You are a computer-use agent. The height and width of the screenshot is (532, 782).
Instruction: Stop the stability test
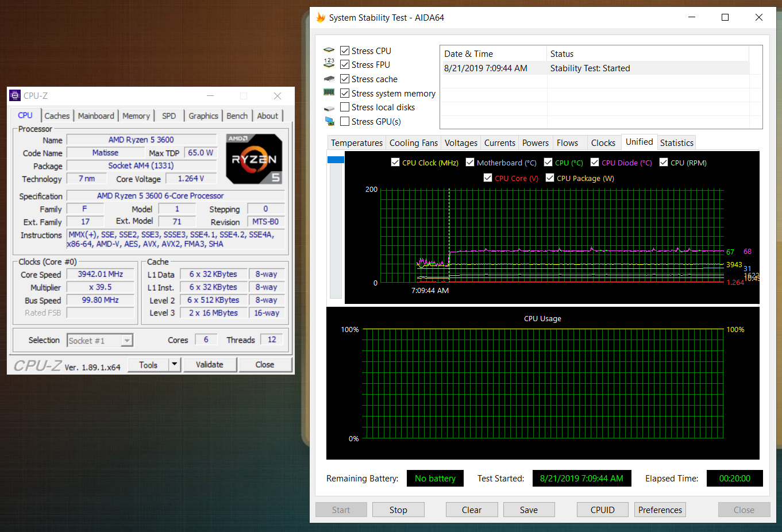pos(398,510)
